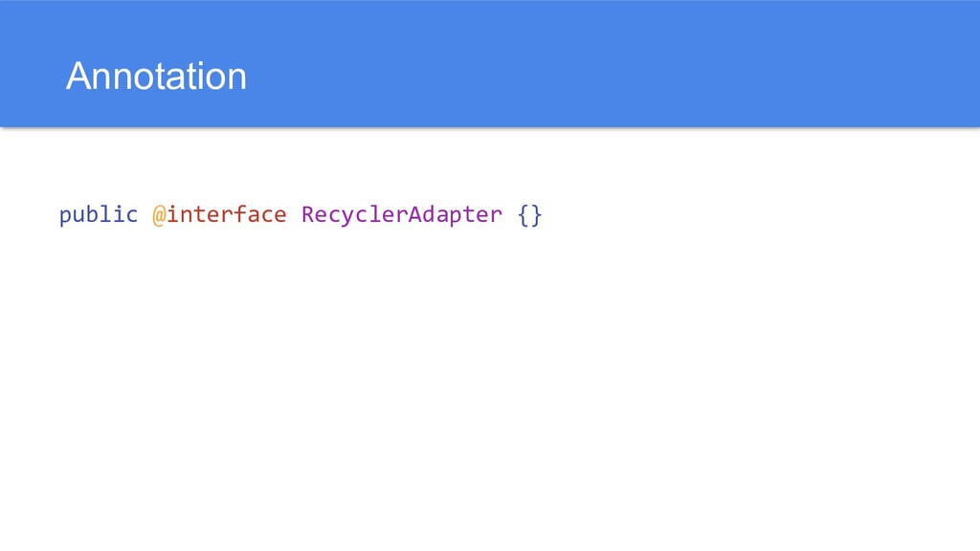Click the final "e" of the interface keyword
Image resolution: width=980 pixels, height=551 pixels.
pos(280,214)
